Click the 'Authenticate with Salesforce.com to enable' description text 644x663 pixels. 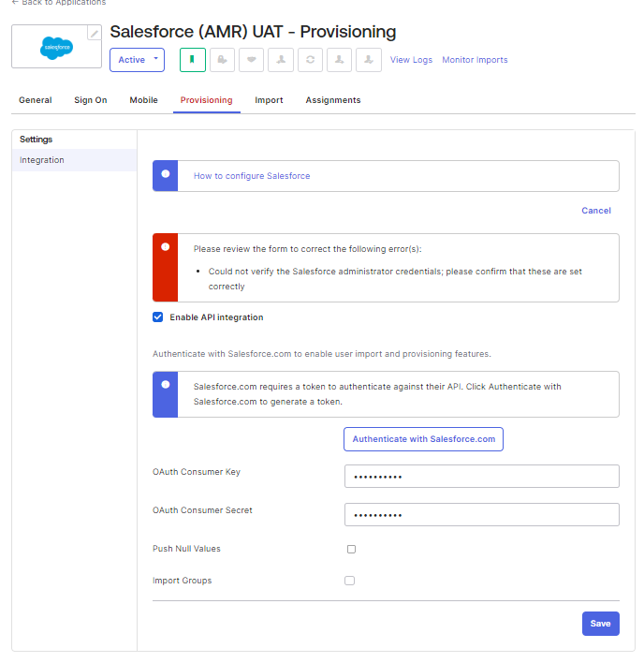coord(322,354)
